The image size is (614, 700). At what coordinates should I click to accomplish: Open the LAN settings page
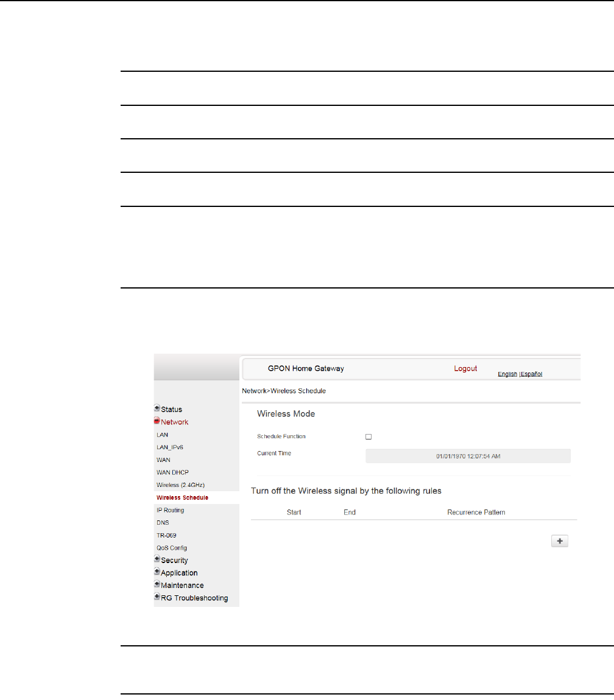click(162, 435)
